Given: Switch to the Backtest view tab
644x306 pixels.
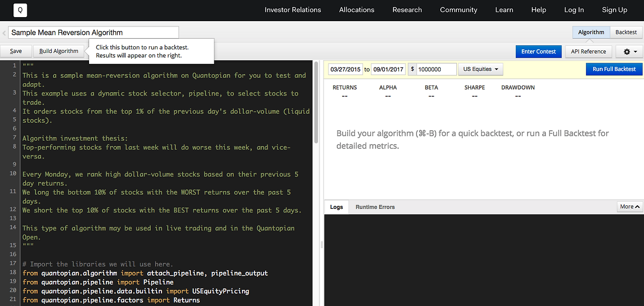Looking at the screenshot, I should 626,32.
